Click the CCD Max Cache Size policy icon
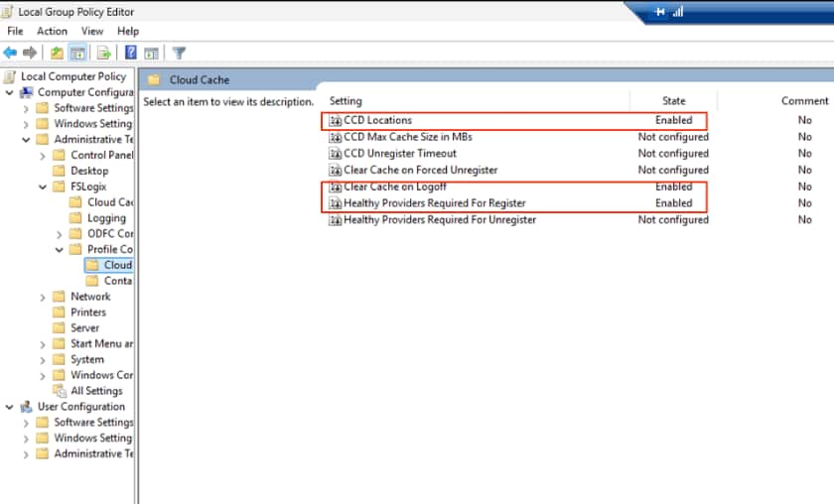Image resolution: width=834 pixels, height=504 pixels. (x=336, y=137)
